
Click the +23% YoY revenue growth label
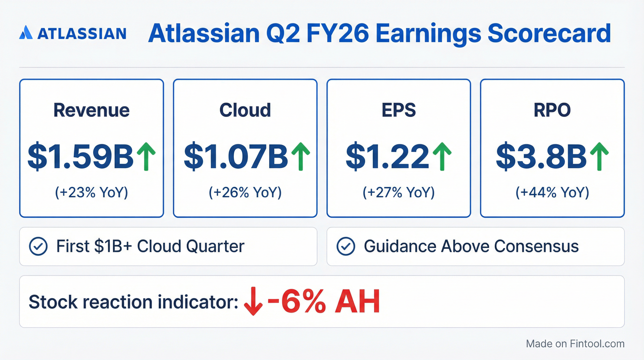(x=91, y=192)
